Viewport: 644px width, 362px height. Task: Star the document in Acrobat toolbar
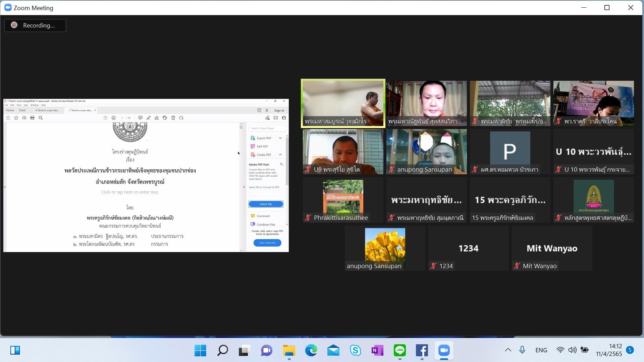(x=16, y=118)
